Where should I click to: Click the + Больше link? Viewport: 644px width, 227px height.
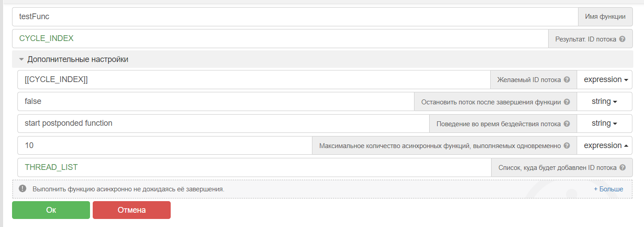(x=608, y=189)
